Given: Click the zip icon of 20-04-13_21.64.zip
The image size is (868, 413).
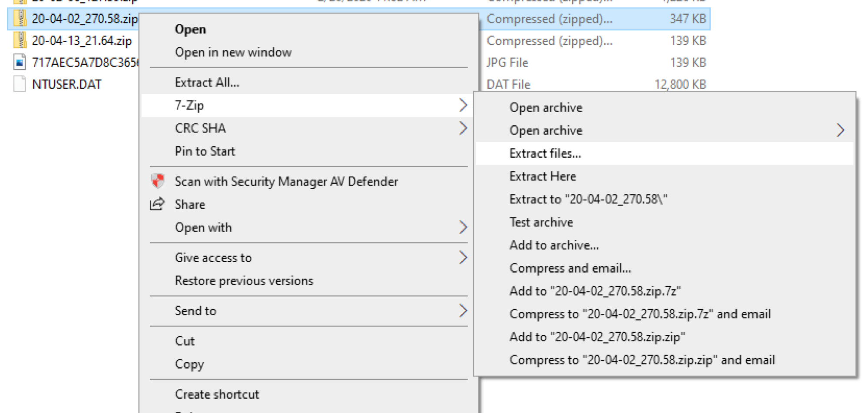Looking at the screenshot, I should coord(21,40).
